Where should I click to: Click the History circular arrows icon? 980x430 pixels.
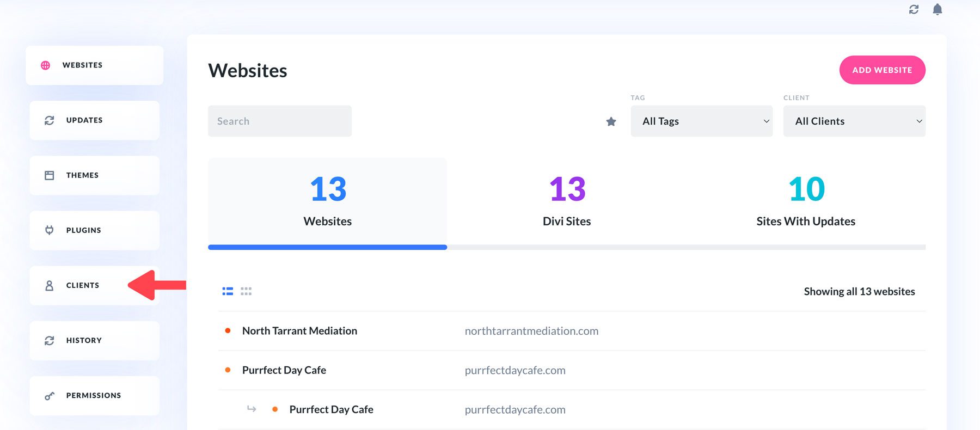[x=50, y=340]
